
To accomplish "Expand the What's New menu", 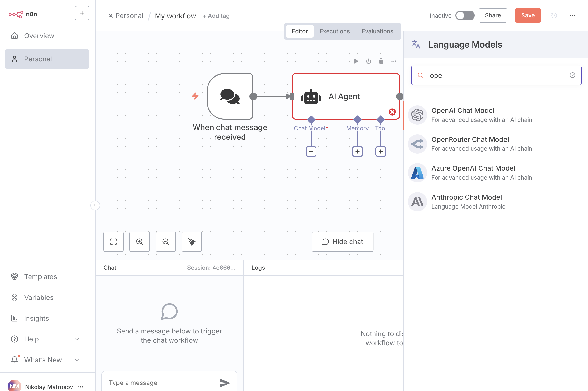I will tap(47, 360).
